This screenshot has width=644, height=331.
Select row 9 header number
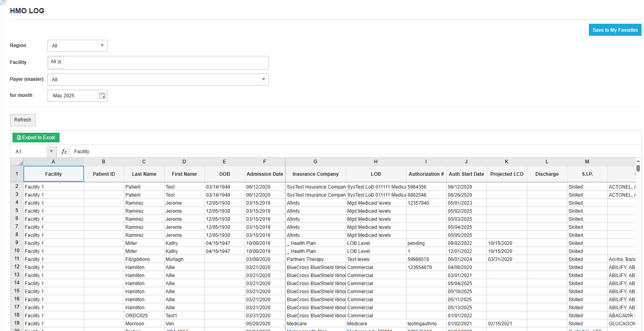[17, 243]
